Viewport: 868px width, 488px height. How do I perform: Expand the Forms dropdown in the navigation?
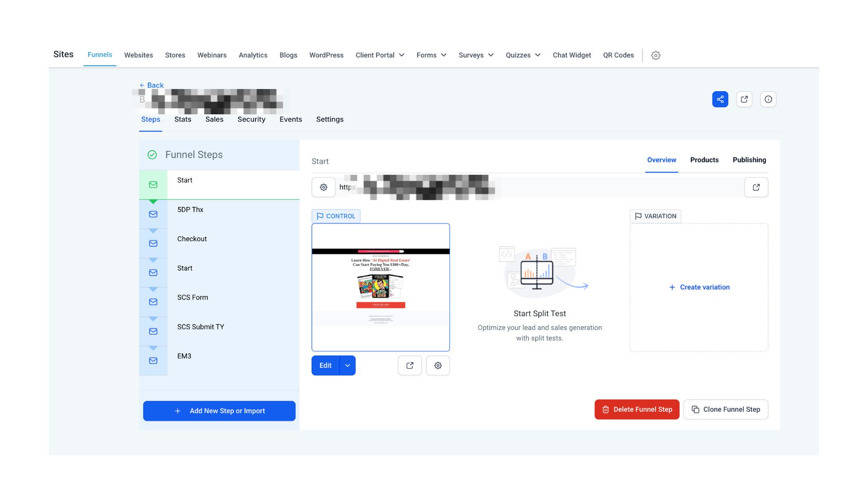(431, 55)
